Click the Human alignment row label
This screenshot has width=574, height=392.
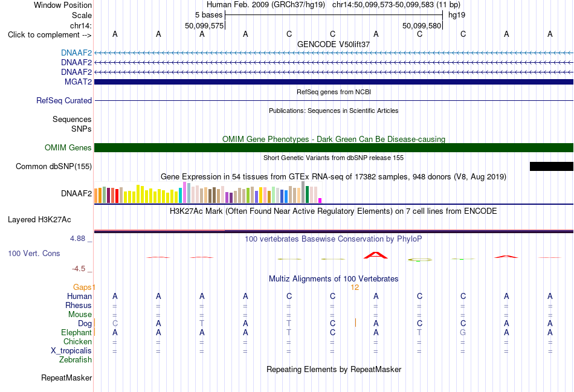pos(79,296)
